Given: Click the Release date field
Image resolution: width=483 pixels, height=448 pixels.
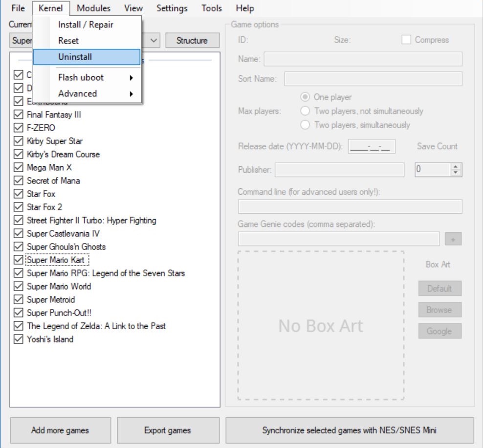Looking at the screenshot, I should pos(372,146).
